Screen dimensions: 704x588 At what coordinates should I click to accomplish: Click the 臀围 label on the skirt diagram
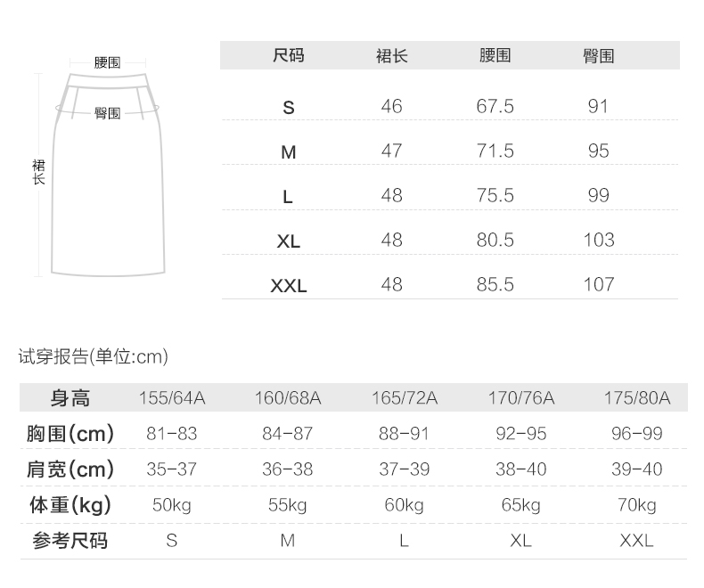(x=107, y=113)
